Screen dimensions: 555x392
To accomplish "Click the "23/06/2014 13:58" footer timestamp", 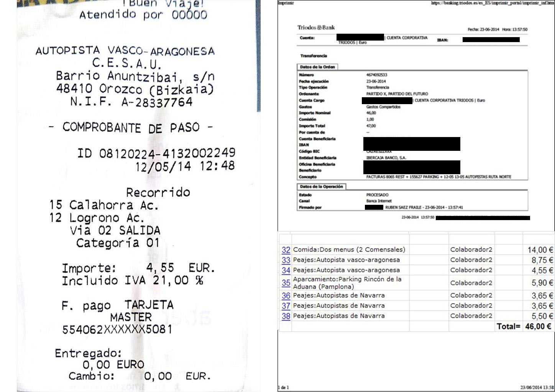I will 537,387.
